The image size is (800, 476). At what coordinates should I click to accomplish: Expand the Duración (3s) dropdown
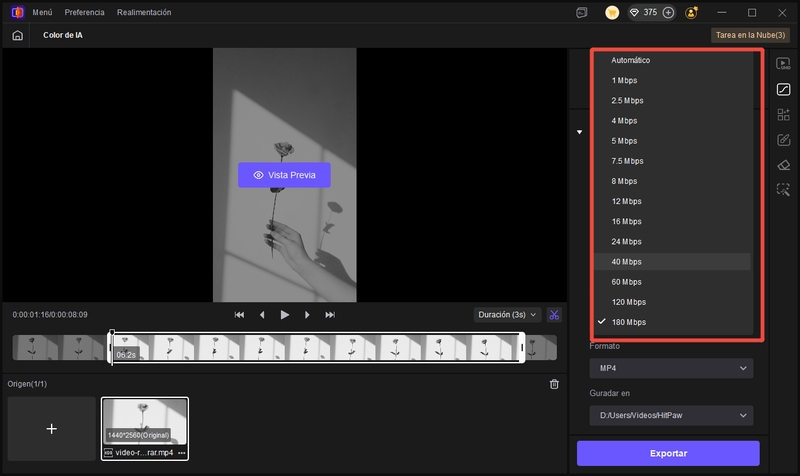[507, 315]
